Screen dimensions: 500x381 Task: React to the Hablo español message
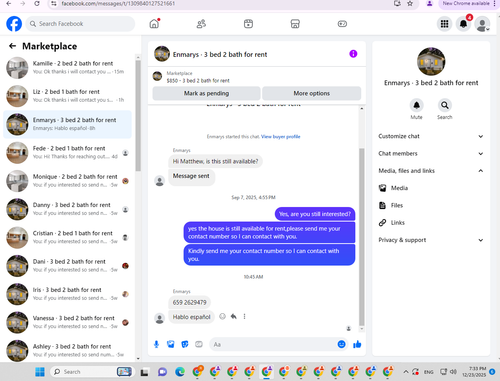[x=222, y=316]
